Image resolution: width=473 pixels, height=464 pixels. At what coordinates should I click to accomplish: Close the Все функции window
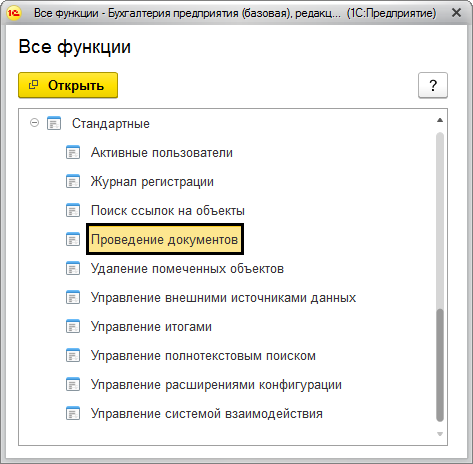[456, 13]
